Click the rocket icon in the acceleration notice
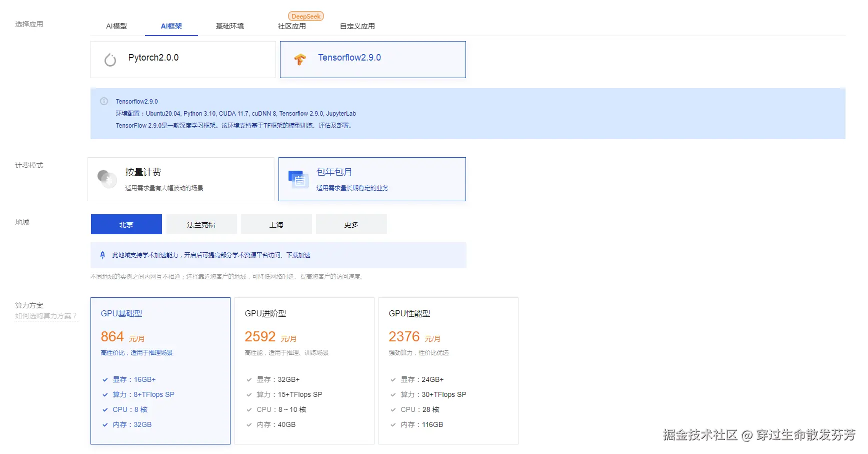Image resolution: width=868 pixels, height=454 pixels. pos(101,255)
